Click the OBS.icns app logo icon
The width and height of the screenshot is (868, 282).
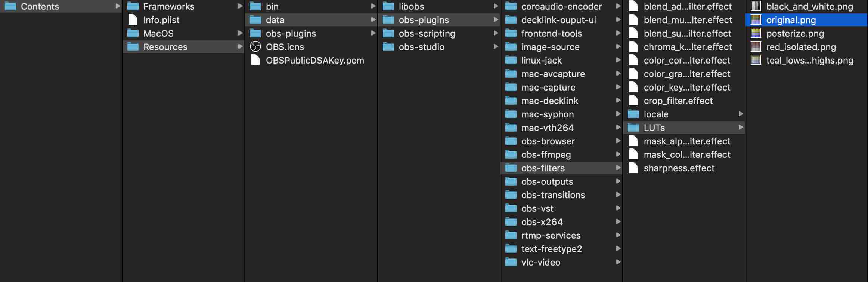255,47
